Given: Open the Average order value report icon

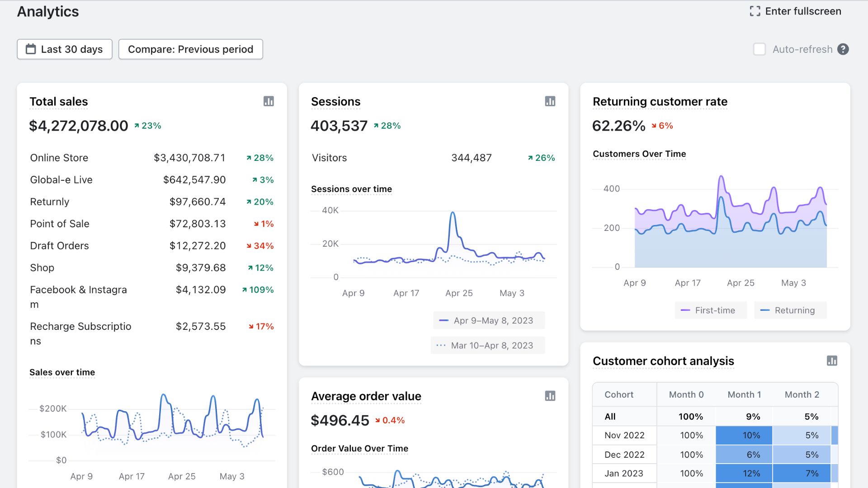Looking at the screenshot, I should [550, 396].
